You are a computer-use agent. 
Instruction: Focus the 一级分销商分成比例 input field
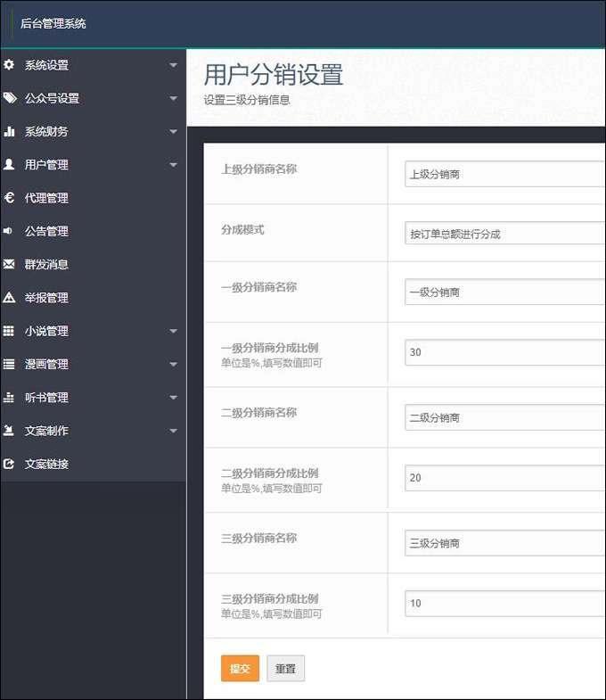click(504, 352)
